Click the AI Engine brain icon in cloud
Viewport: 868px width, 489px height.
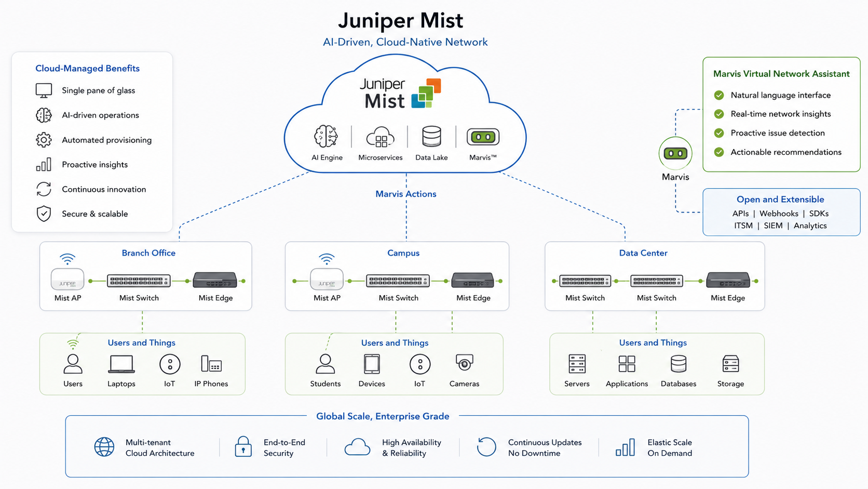click(x=327, y=137)
